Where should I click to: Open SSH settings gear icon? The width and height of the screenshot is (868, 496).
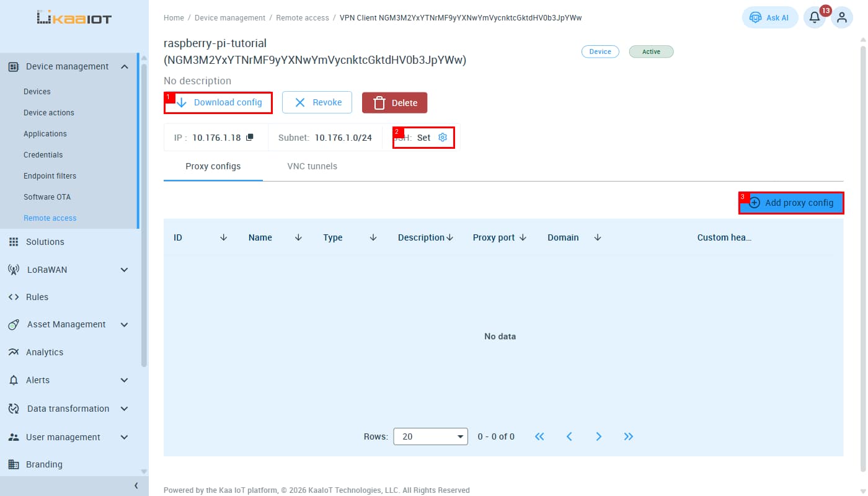[443, 138]
